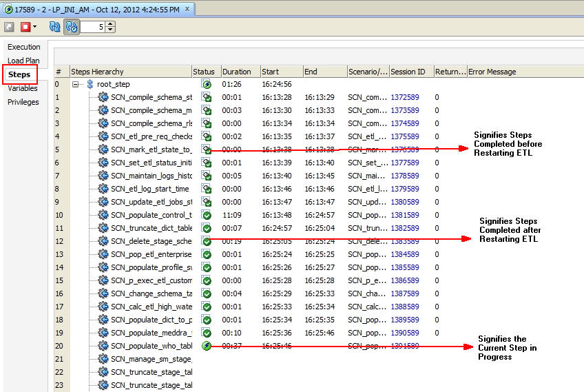Click gear icon of SCN_etl_pre_req_checks
Viewport: 584px width, 392px height.
(103, 136)
